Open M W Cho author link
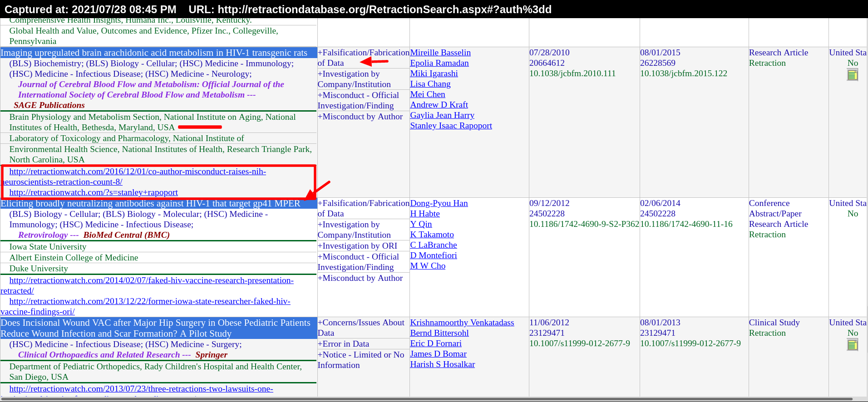868x402 pixels. [x=428, y=266]
